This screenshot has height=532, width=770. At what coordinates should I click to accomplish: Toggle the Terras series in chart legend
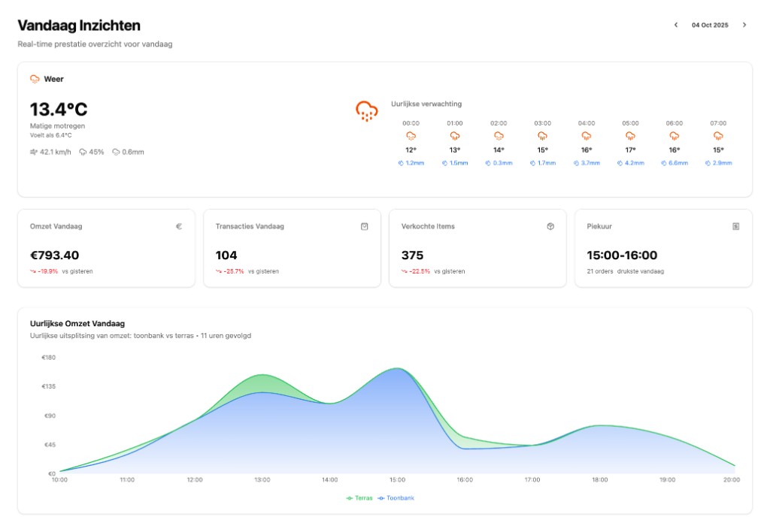359,497
